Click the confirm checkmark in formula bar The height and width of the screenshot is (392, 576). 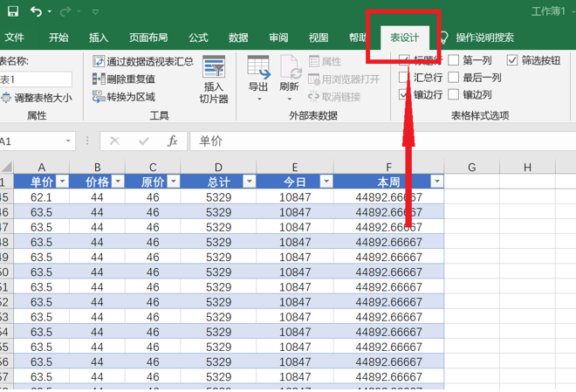pyautogui.click(x=144, y=141)
